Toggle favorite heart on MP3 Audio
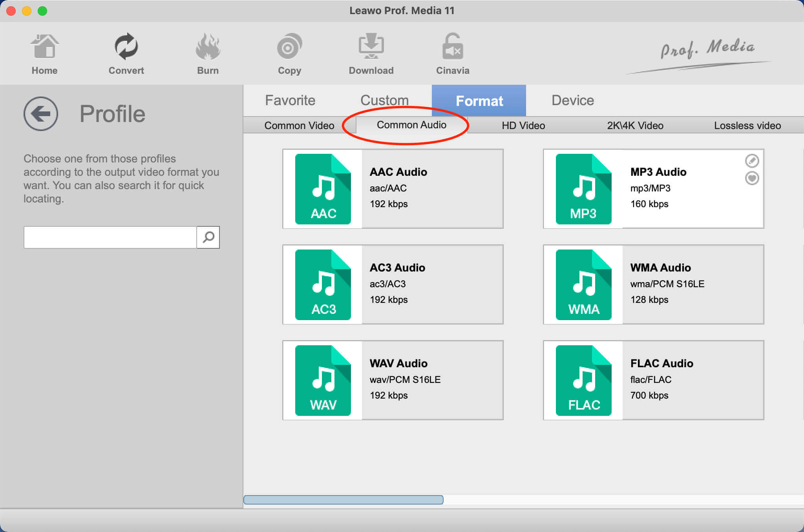This screenshot has height=532, width=804. point(752,178)
